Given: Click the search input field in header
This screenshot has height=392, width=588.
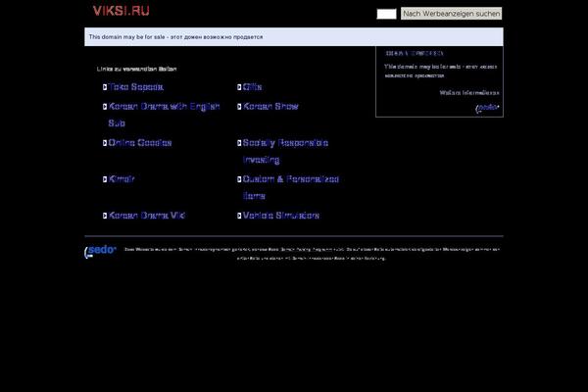Looking at the screenshot, I should pyautogui.click(x=386, y=14).
